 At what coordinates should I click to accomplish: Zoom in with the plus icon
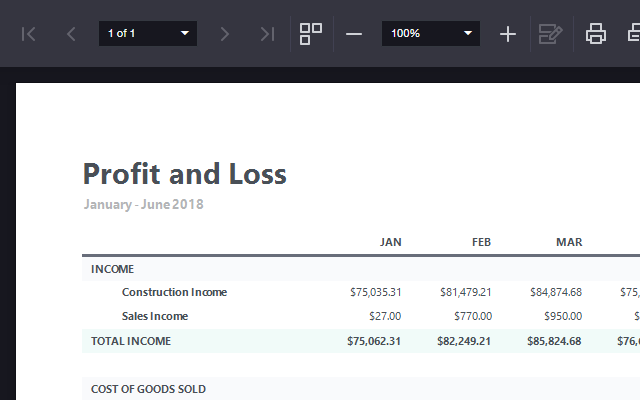pos(508,34)
